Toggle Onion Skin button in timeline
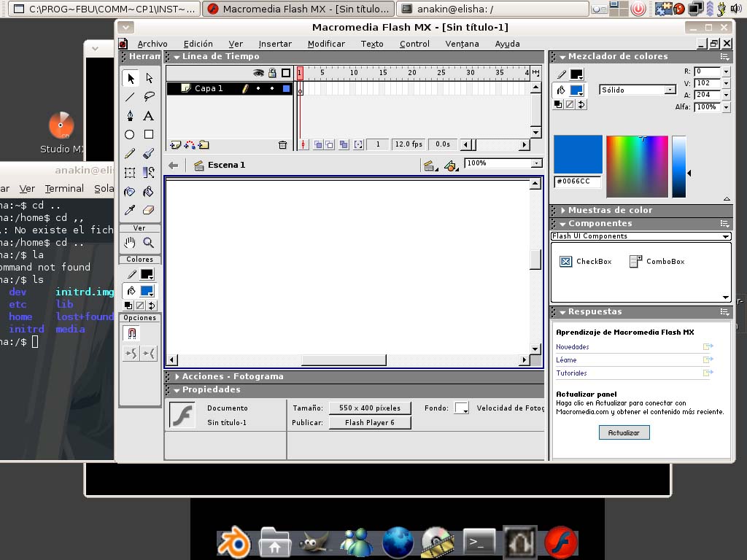747x560 pixels. 318,144
